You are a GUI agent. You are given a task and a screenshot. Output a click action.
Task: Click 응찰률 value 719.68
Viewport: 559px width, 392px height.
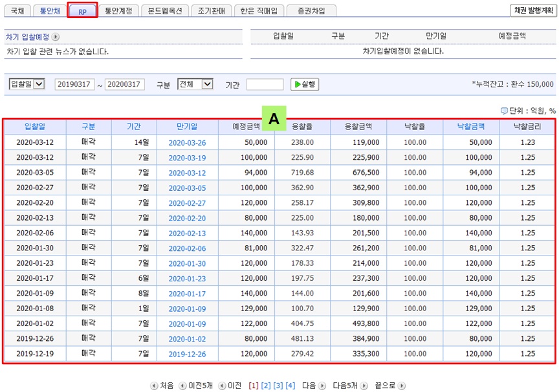point(302,173)
